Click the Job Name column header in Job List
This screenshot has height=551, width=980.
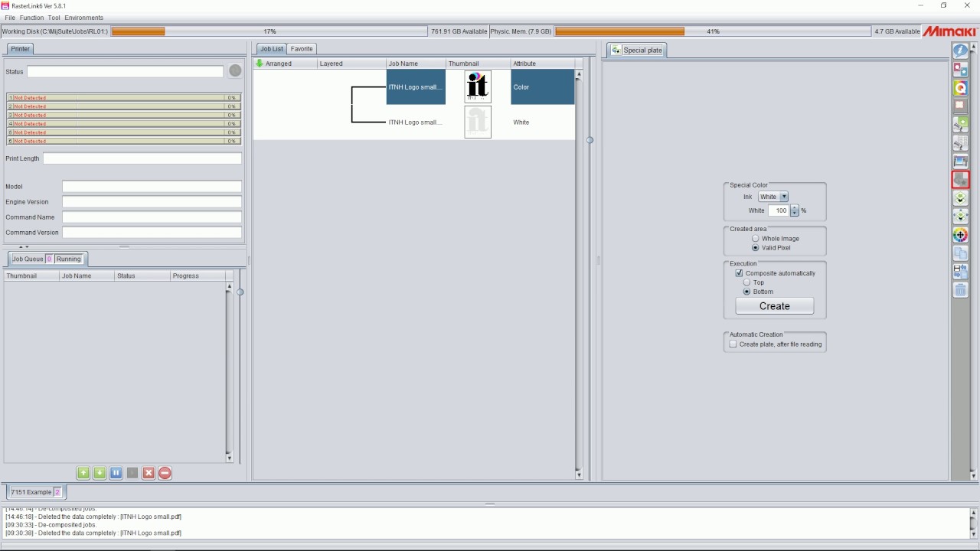coord(416,64)
